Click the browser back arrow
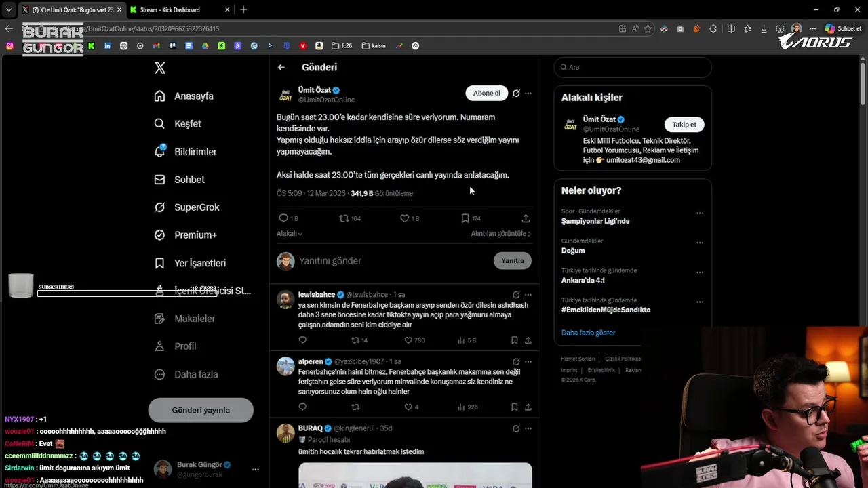The image size is (868, 488). point(9,28)
